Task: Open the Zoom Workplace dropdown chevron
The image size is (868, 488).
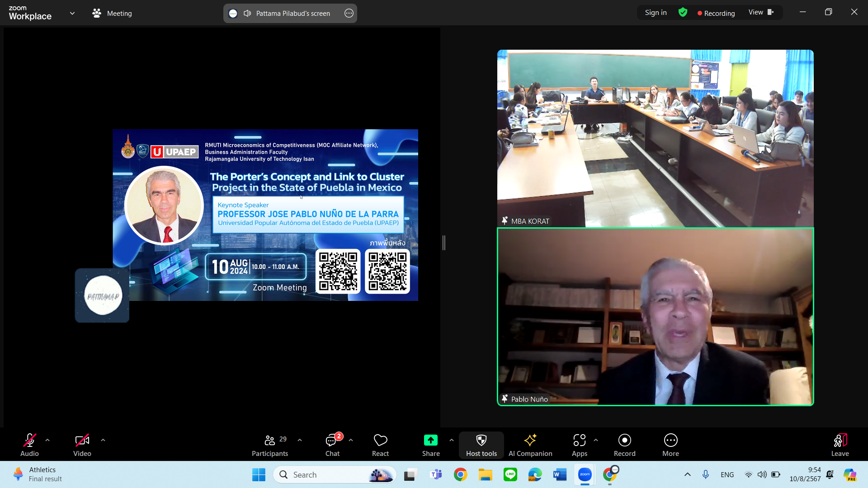Action: coord(72,13)
